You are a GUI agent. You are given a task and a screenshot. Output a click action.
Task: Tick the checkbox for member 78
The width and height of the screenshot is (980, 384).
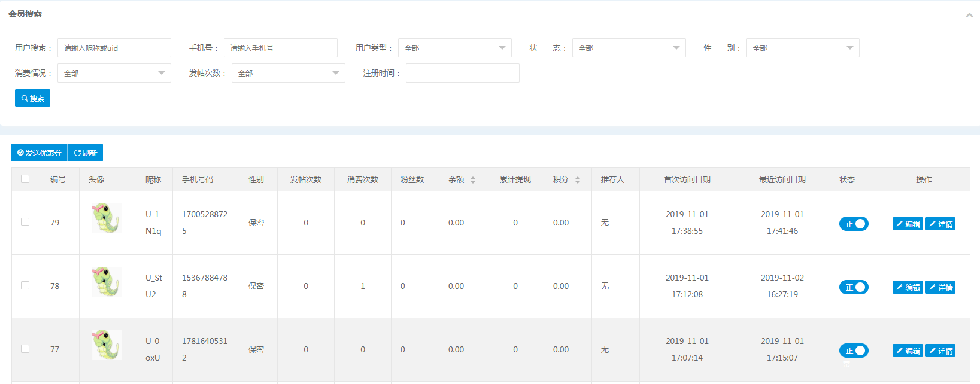tap(25, 285)
